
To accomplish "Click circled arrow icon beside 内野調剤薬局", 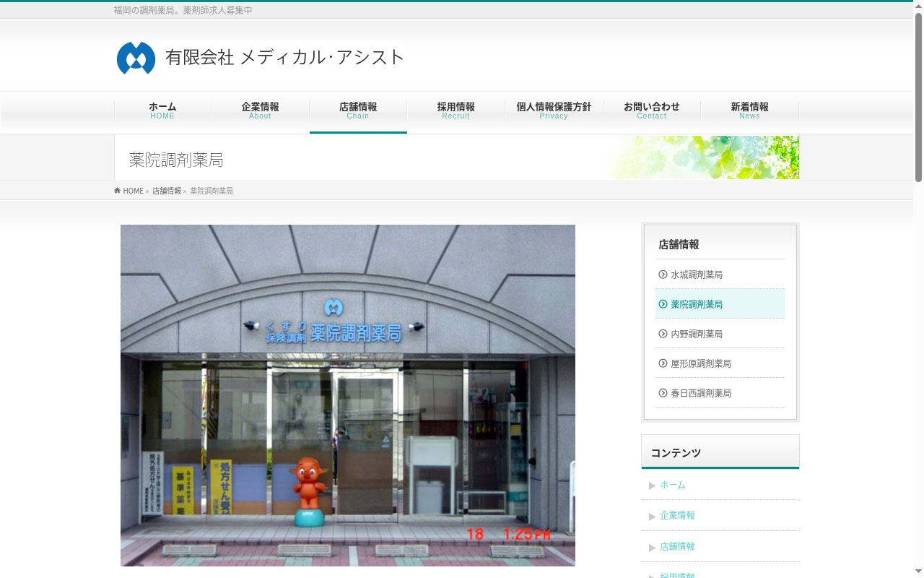I will pyautogui.click(x=663, y=334).
